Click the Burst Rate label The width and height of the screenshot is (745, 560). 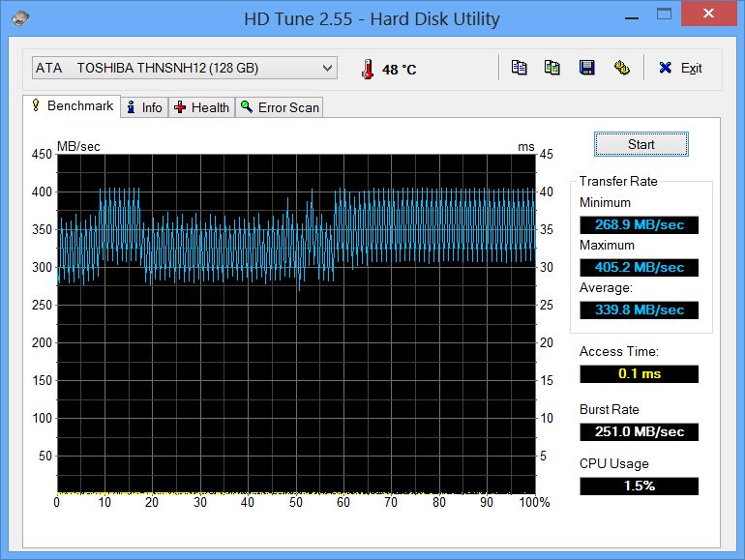pos(610,409)
